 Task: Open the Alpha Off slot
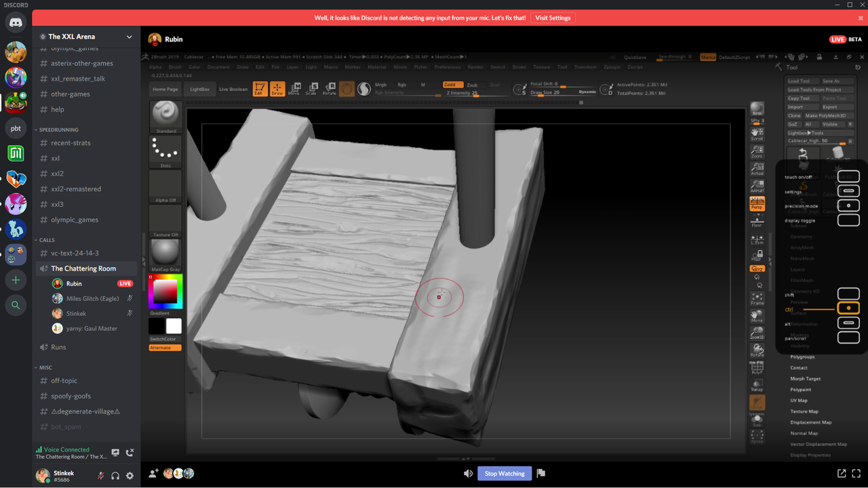point(165,186)
